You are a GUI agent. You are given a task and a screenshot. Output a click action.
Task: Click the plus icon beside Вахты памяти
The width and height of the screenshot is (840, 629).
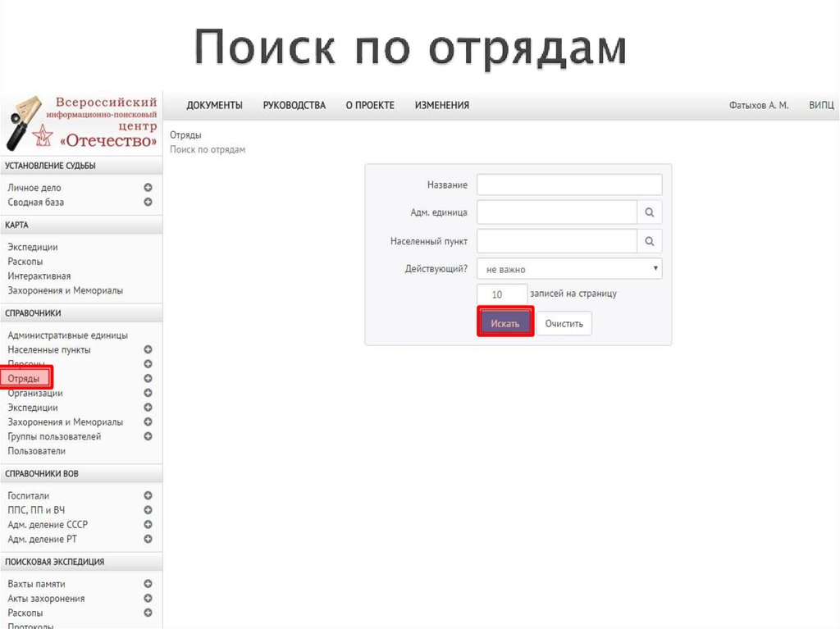coord(148,583)
